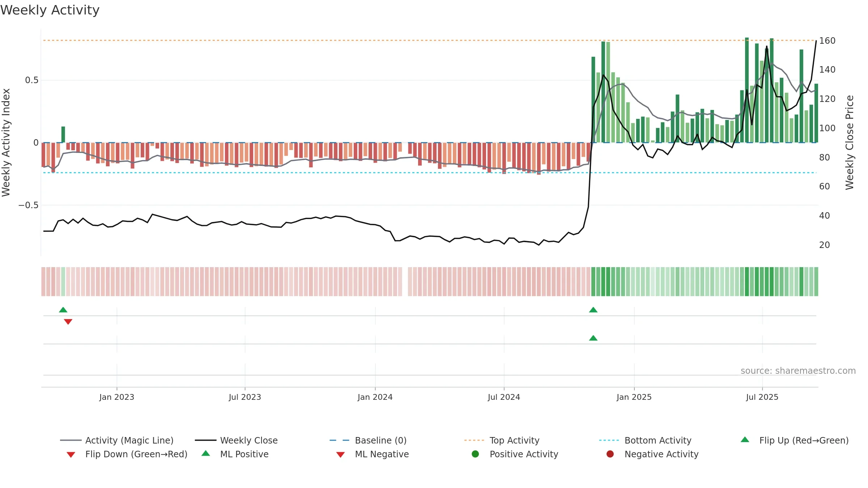Click the 'Weekly Activity' chart title
The image size is (868, 488).
click(50, 10)
